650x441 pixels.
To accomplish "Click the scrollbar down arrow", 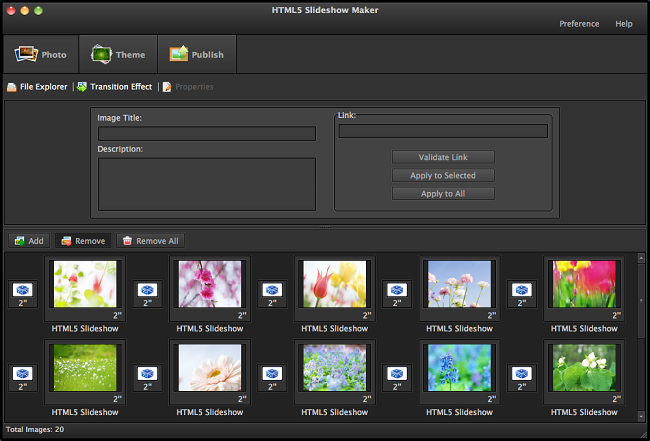I will (x=641, y=416).
